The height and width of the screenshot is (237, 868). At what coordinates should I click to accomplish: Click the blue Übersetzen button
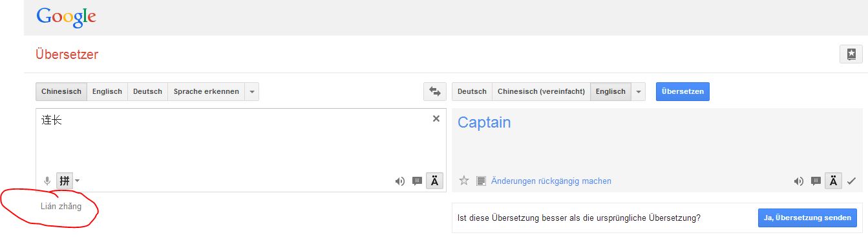pos(683,92)
